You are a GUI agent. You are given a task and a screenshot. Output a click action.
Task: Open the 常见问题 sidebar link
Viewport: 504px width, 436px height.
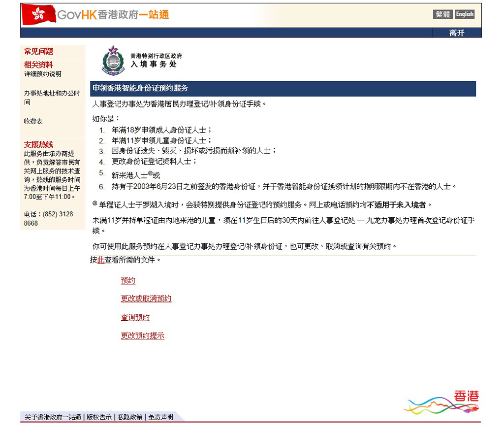point(39,51)
